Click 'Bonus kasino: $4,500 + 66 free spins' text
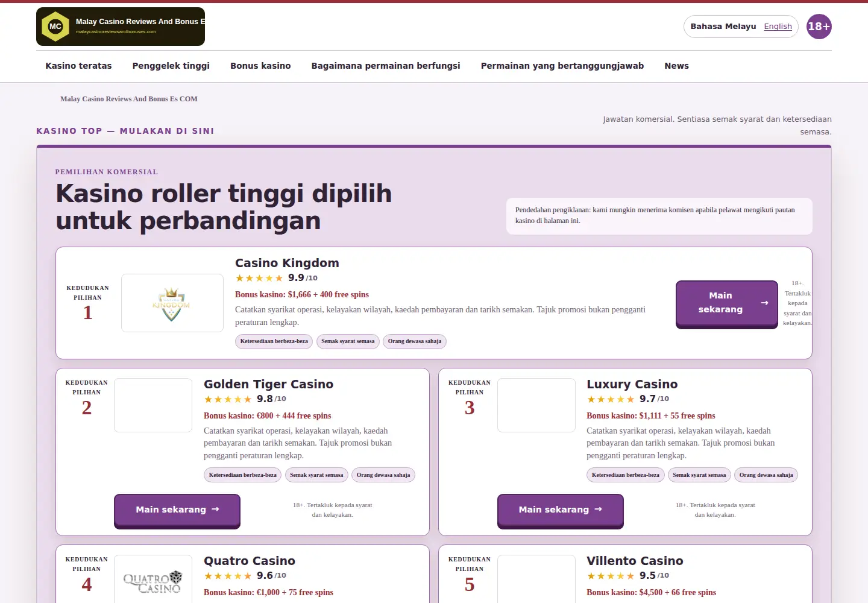Screen dimensions: 868x603 pos(652,593)
